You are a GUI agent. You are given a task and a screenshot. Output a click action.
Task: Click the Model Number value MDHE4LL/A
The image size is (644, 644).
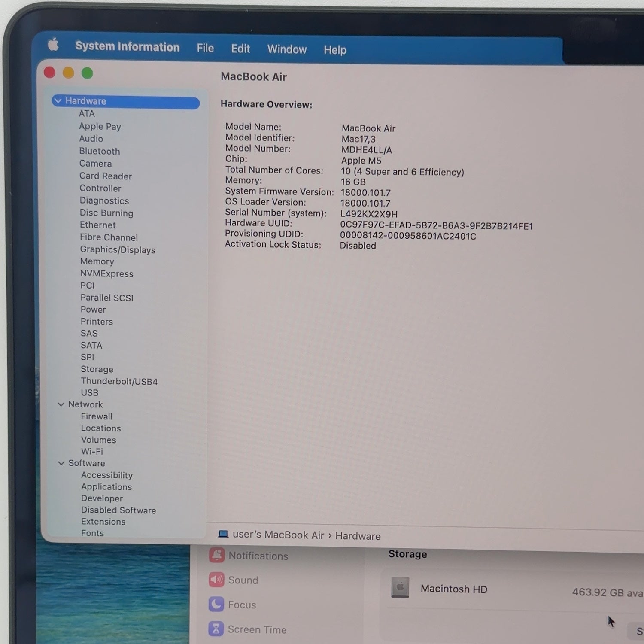point(367,150)
